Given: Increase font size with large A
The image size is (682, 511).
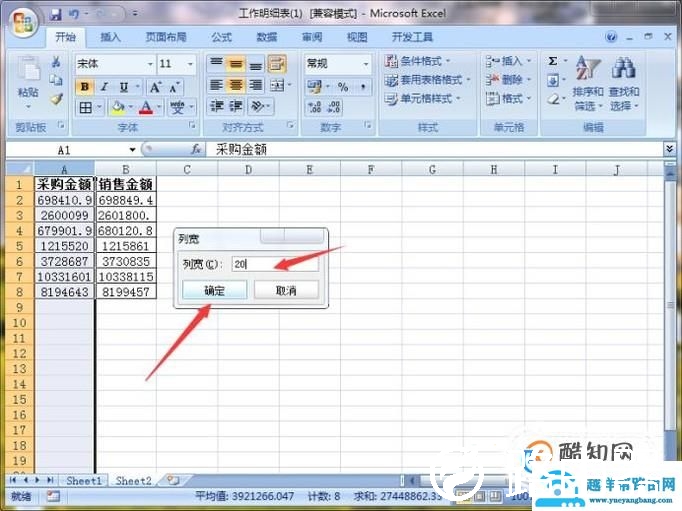Looking at the screenshot, I should click(x=155, y=87).
